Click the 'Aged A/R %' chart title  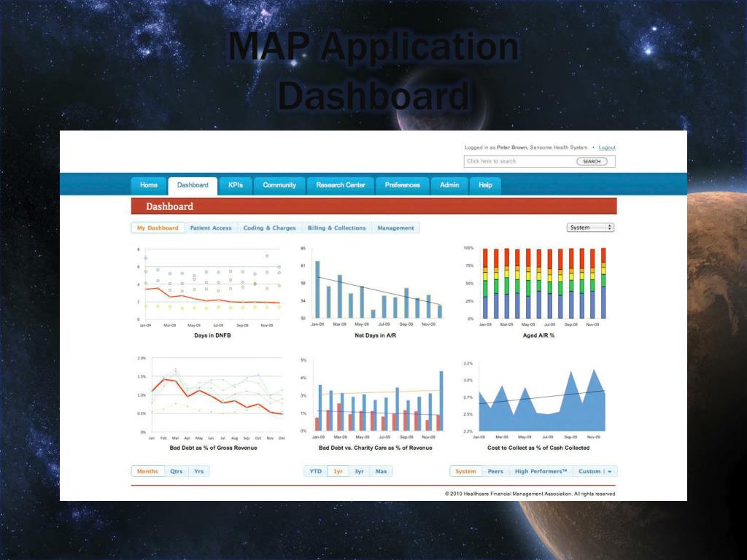tap(538, 335)
